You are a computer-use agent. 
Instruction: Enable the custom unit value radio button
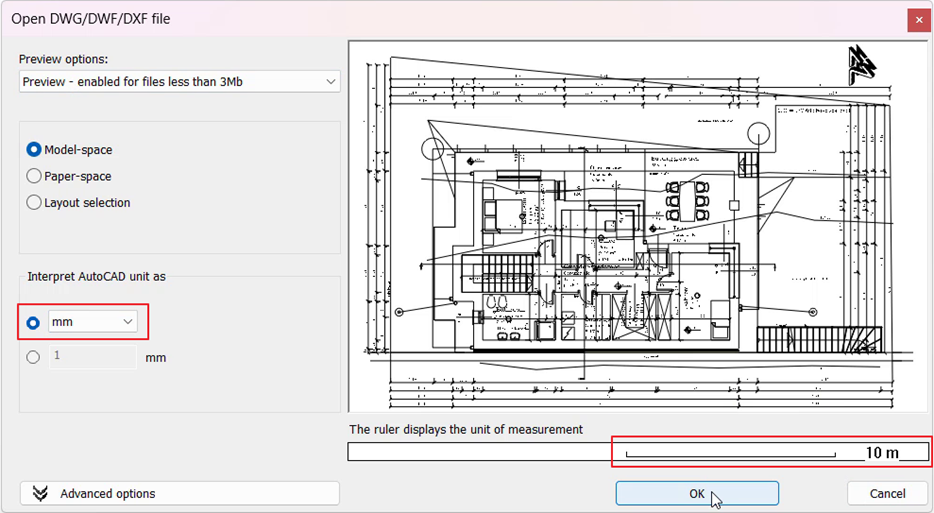(x=34, y=357)
